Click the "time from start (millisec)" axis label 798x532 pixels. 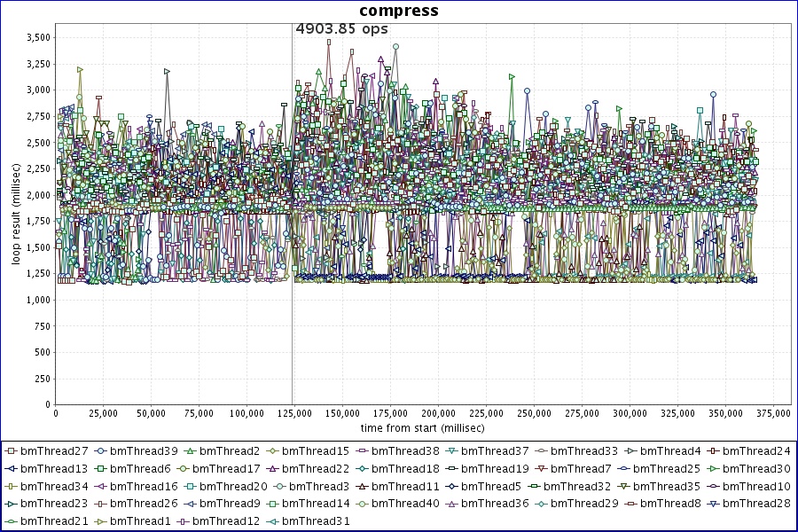[423, 427]
